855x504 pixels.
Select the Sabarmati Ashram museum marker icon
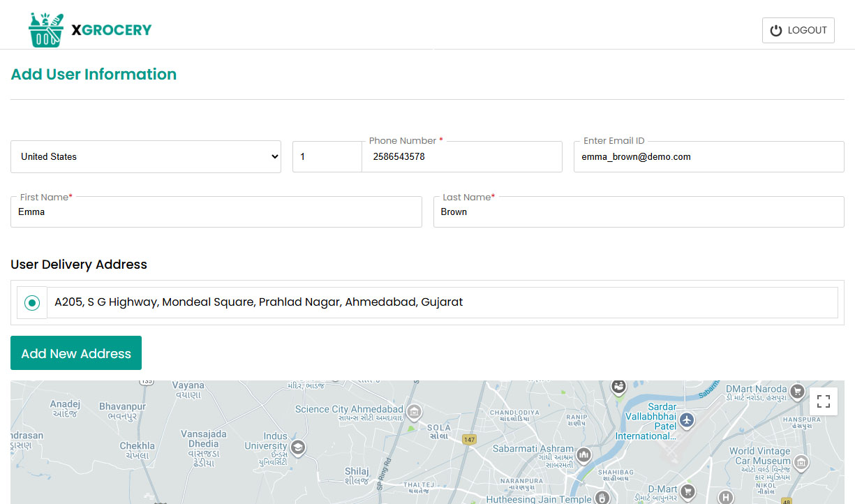(583, 454)
